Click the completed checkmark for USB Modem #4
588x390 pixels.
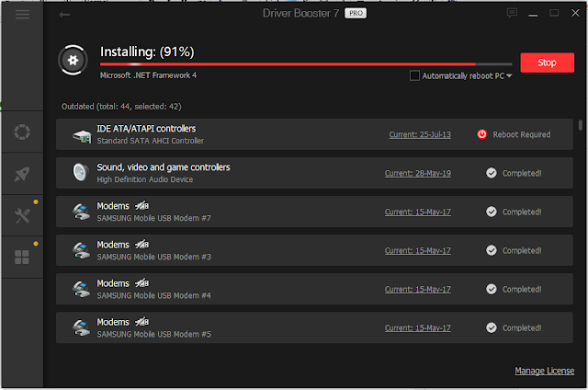492,289
